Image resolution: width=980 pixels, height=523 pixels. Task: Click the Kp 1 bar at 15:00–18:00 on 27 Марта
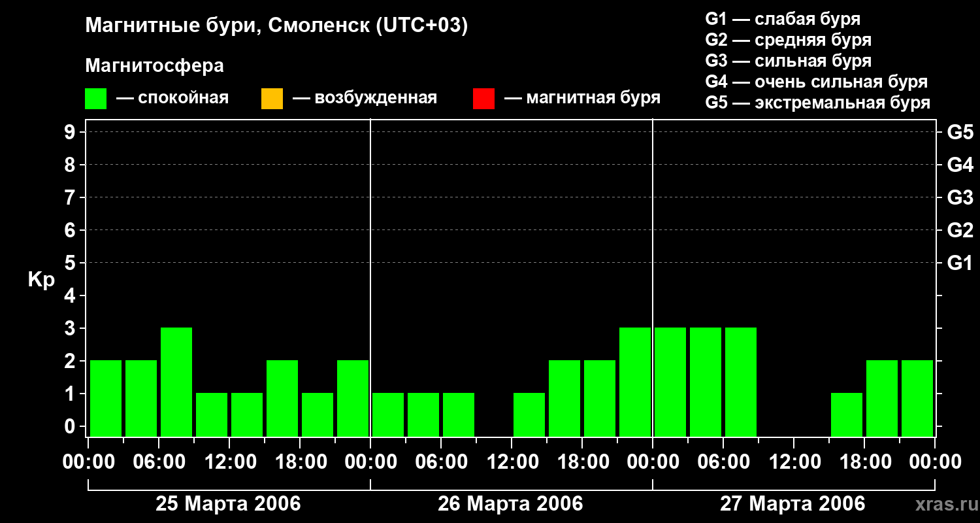(847, 414)
